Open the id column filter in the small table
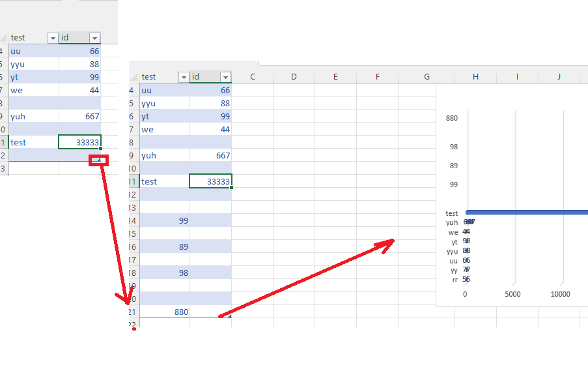This screenshot has height=371, width=588. [x=94, y=38]
